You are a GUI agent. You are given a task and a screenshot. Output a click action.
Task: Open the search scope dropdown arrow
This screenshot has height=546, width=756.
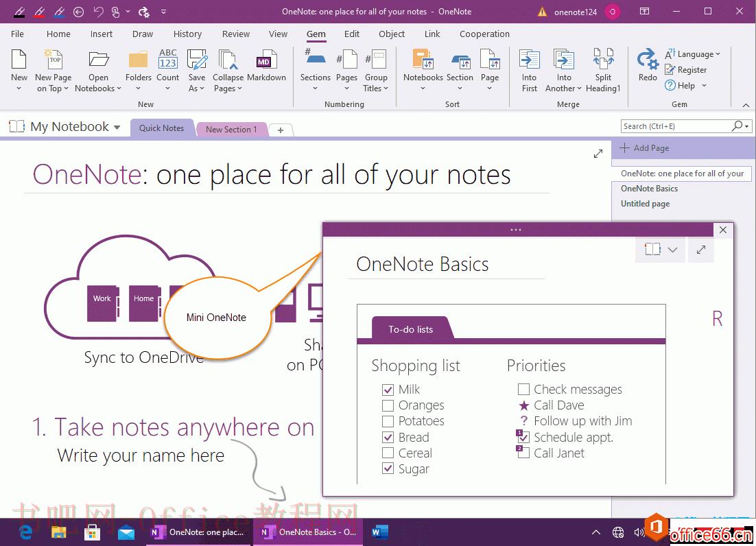[x=747, y=126]
